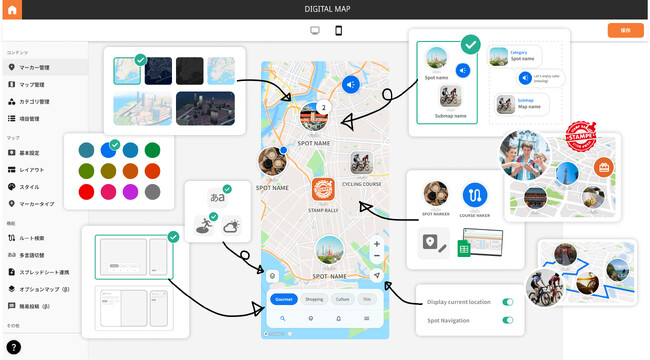Pick the pink color swatch

(x=108, y=192)
